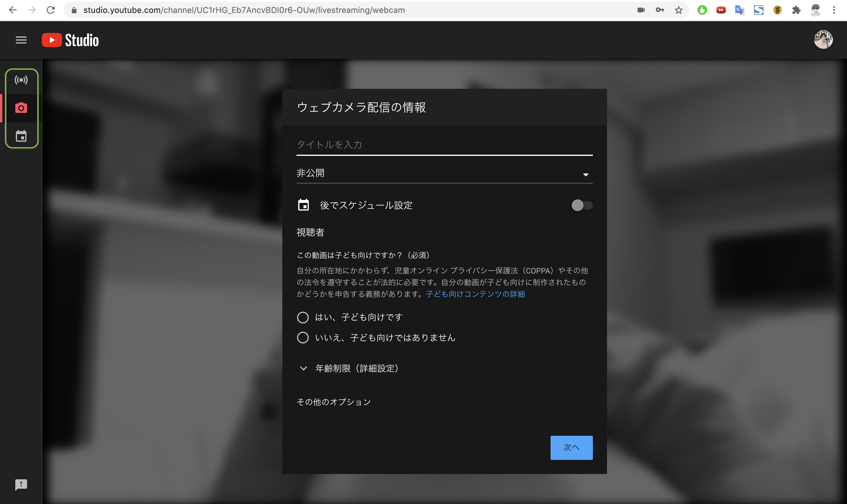This screenshot has height=504, width=847.
Task: Click the calendar icon beside schedule setting
Action: coord(303,205)
